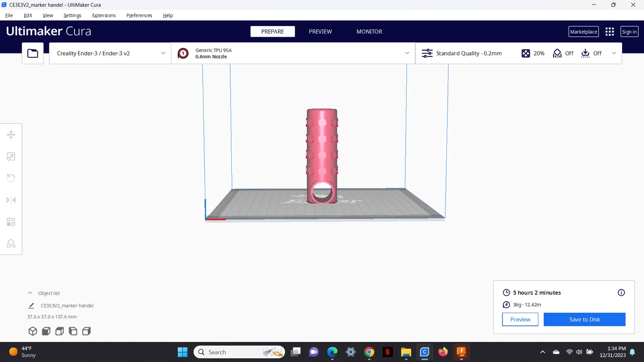The image size is (644, 362).
Task: Expand the print settings panel chevron
Action: tap(614, 53)
